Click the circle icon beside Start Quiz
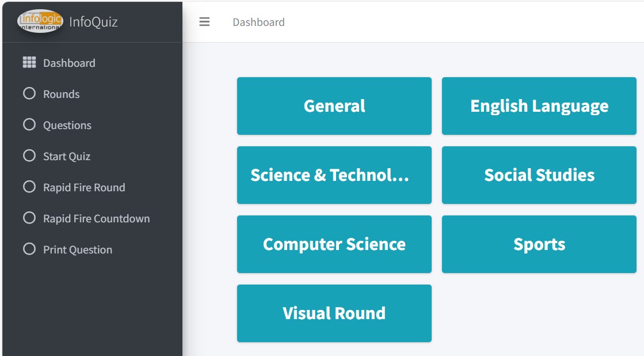Viewport: 644px width, 356px height. tap(29, 156)
